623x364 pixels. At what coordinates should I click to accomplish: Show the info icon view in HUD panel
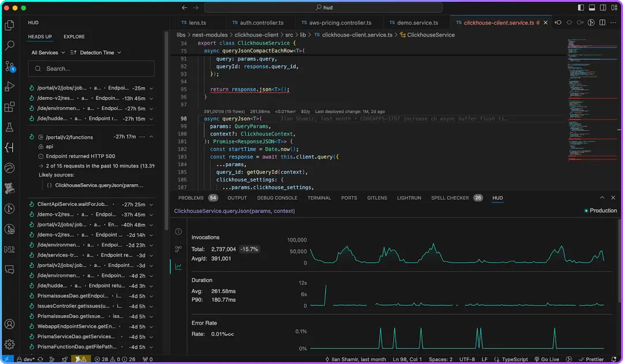click(178, 231)
